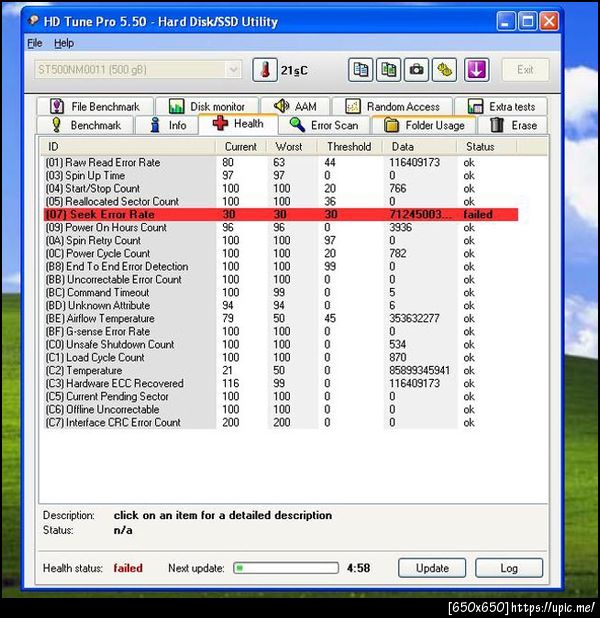Select the Health tab

[x=239, y=124]
